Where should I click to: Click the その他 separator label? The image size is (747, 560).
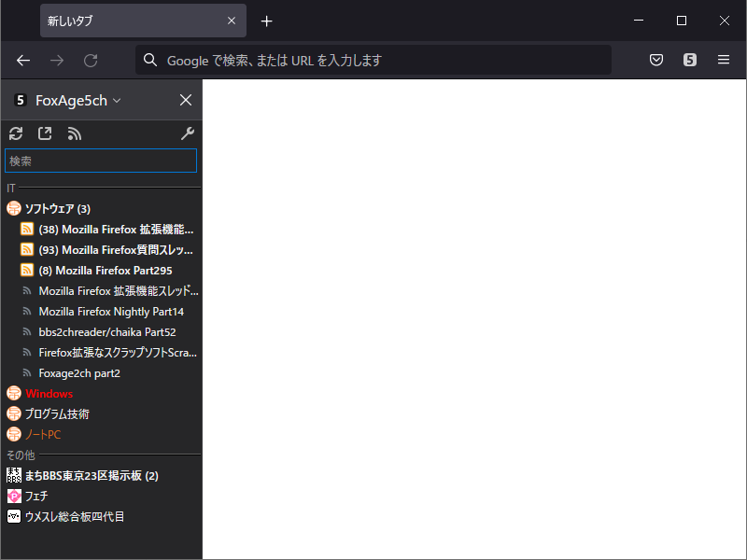(x=21, y=455)
